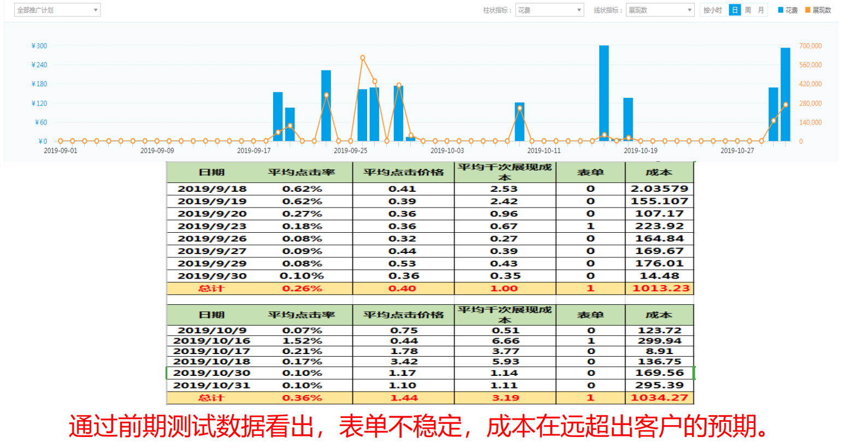This screenshot has height=448, width=868.
Task: Switch the chart to 按小时 view
Action: (x=713, y=10)
